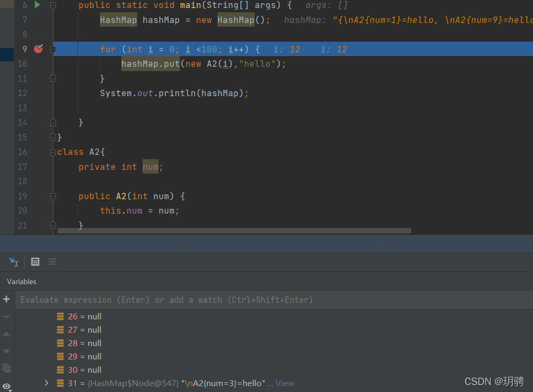Collapse the A2 constructor fold marker at line 19
The height and width of the screenshot is (392, 533).
(53, 197)
